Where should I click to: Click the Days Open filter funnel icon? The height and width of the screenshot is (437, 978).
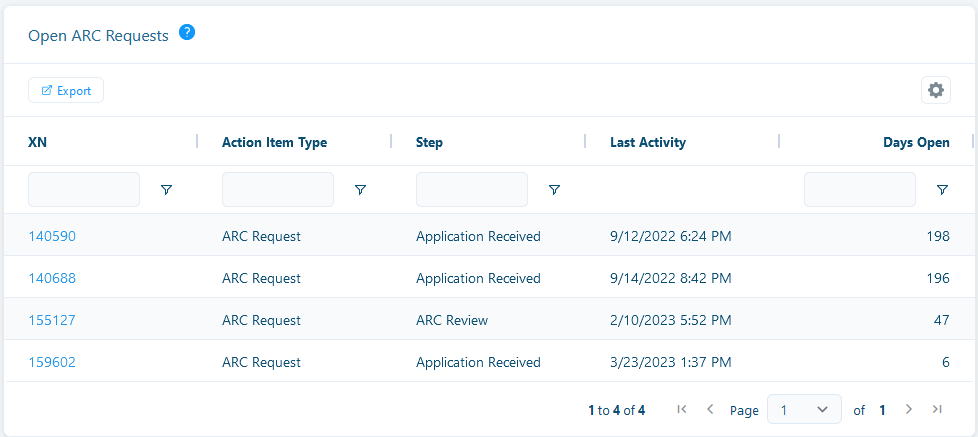942,190
